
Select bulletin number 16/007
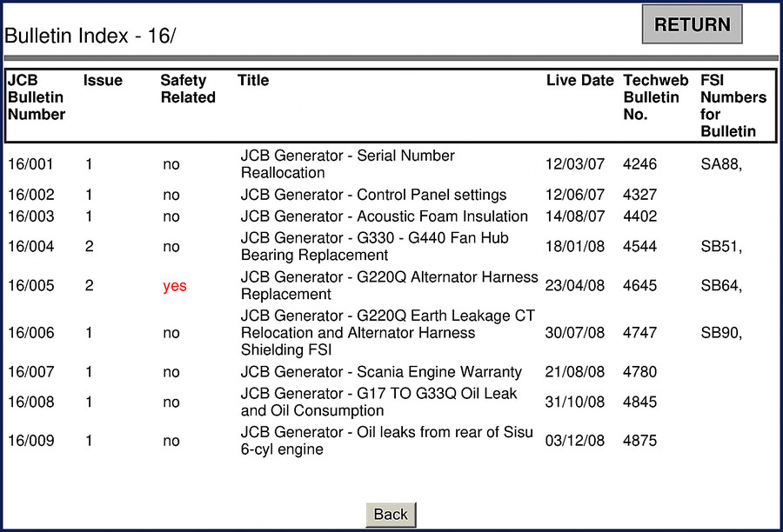[31, 372]
